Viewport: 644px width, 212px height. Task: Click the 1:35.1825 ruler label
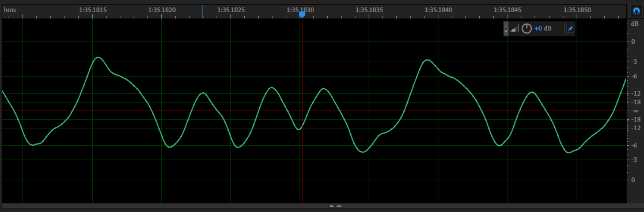(x=231, y=9)
